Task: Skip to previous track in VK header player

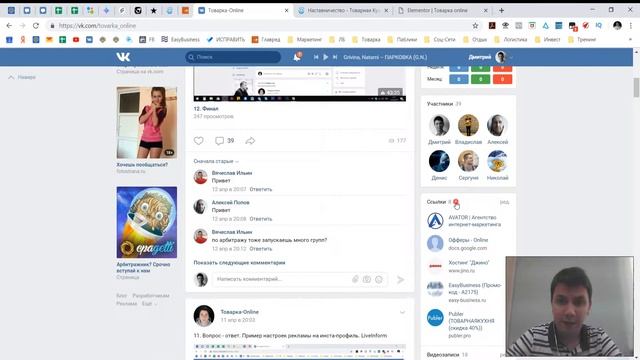Action: point(316,57)
